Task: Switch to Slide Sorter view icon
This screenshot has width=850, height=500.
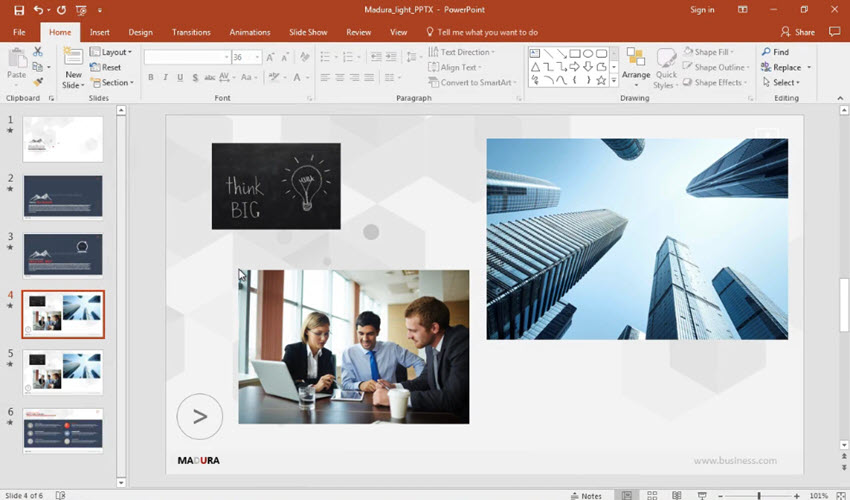Action: pos(651,495)
